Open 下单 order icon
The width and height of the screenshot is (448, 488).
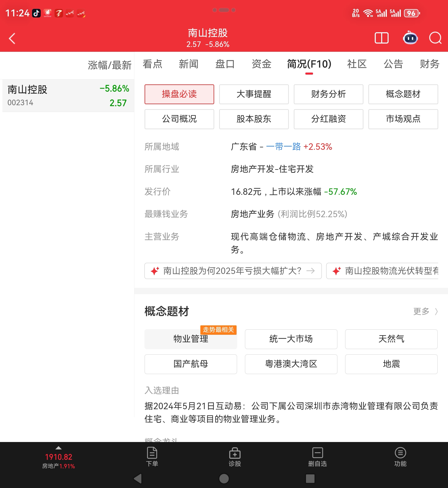(x=152, y=457)
